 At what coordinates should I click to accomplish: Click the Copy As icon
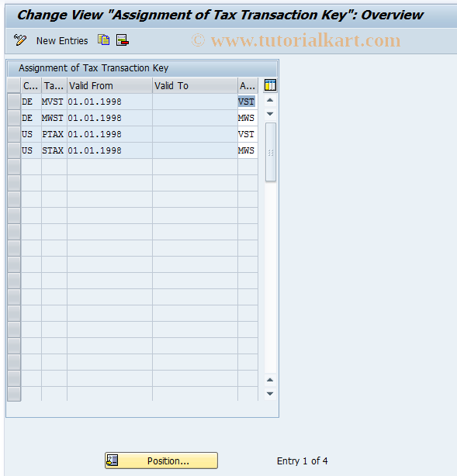pos(104,40)
